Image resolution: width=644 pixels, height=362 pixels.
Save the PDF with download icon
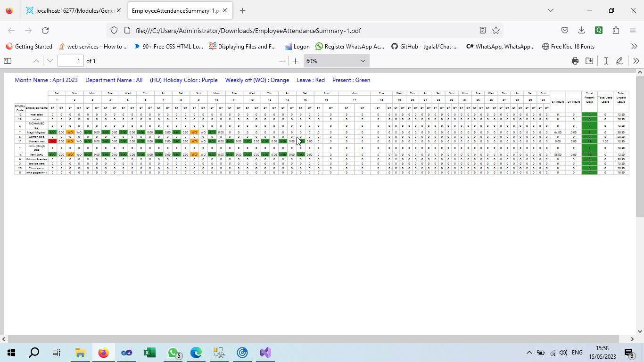coord(589,61)
